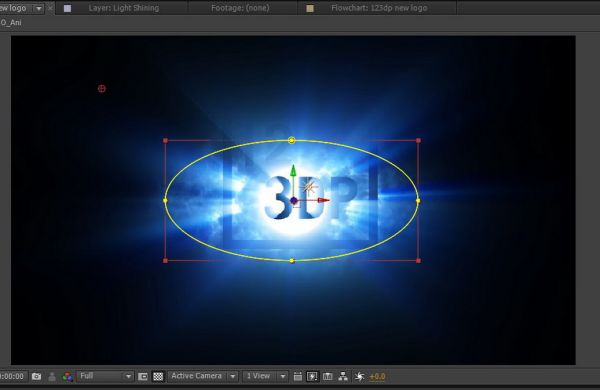Open the Full resolution dropdown
The width and height of the screenshot is (600, 390).
coord(105,377)
